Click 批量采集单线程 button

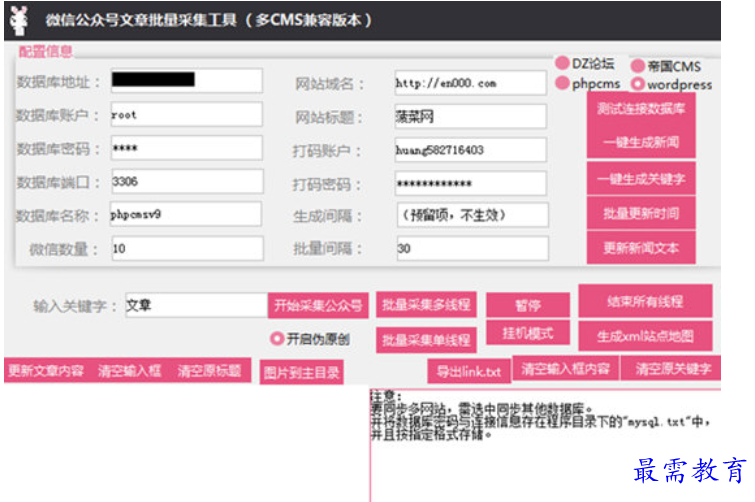tap(426, 340)
